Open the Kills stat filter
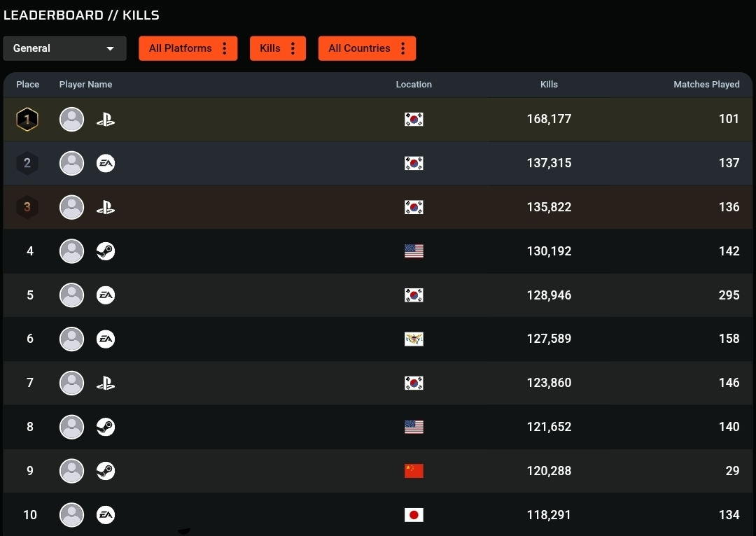 point(277,48)
